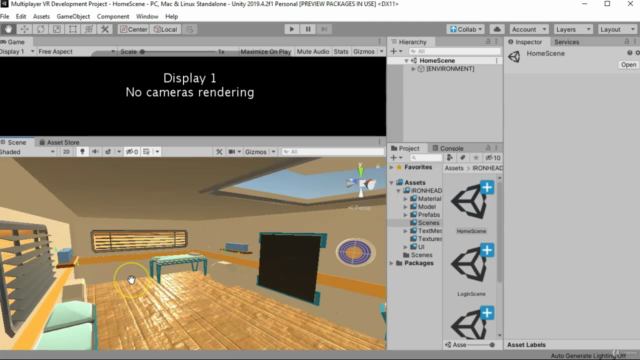Open the Layout dropdown
The height and width of the screenshot is (360, 640).
(617, 29)
